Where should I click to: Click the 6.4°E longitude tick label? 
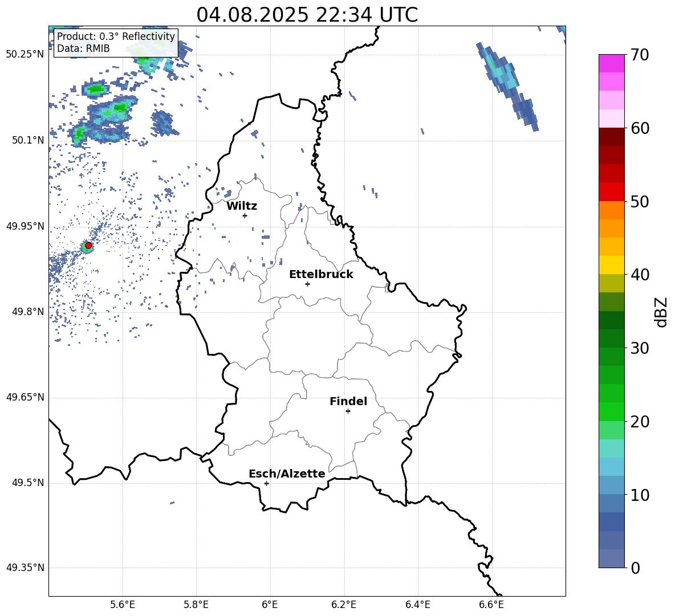click(418, 605)
